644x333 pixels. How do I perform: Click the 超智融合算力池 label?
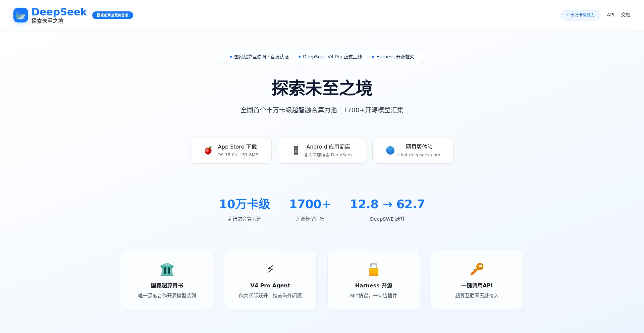click(x=245, y=219)
